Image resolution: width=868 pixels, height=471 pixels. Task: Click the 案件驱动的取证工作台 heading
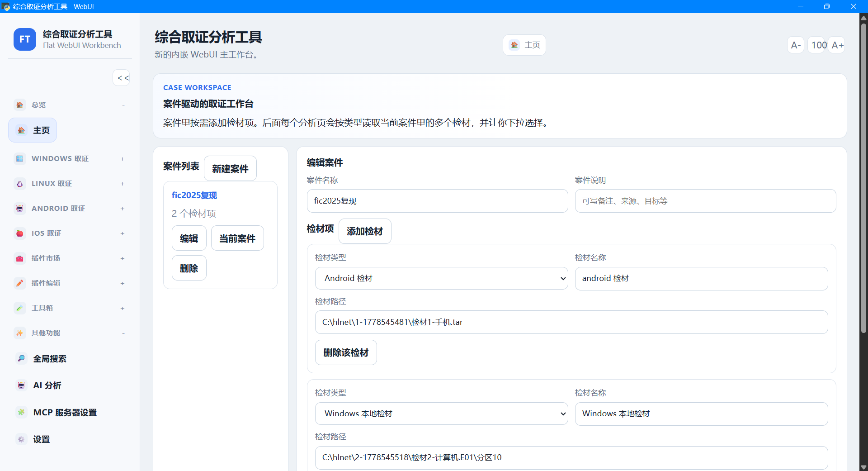(x=208, y=104)
